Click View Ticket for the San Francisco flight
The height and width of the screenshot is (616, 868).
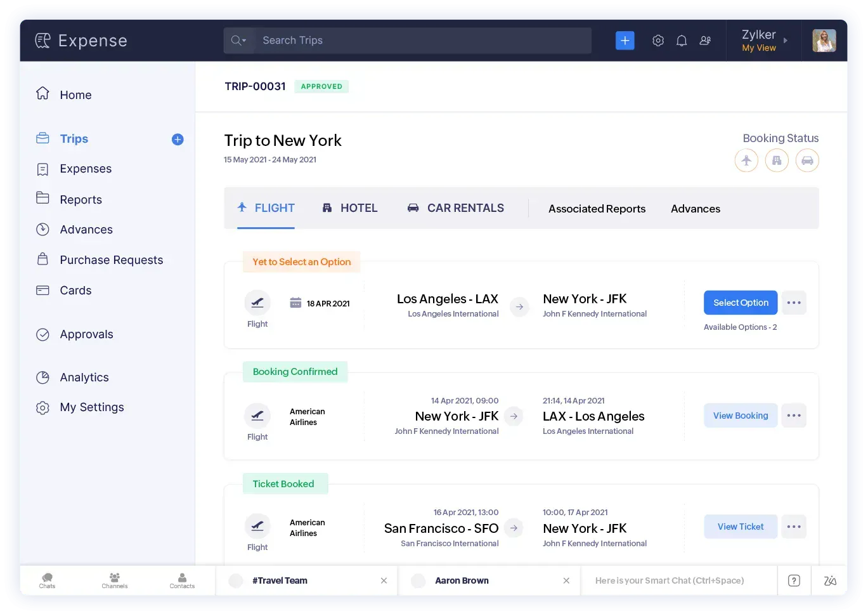(x=740, y=527)
